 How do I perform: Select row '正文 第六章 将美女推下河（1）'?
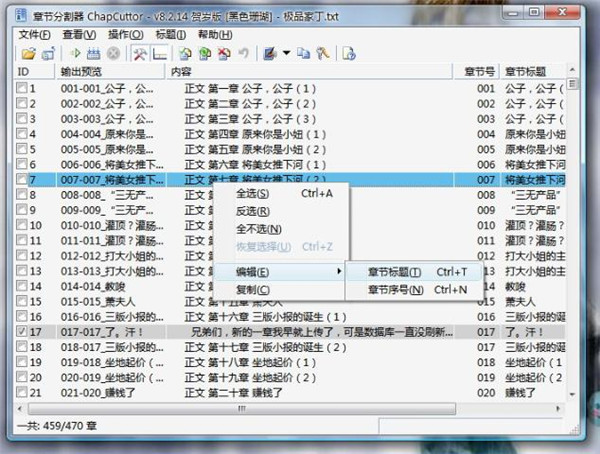coord(290,164)
